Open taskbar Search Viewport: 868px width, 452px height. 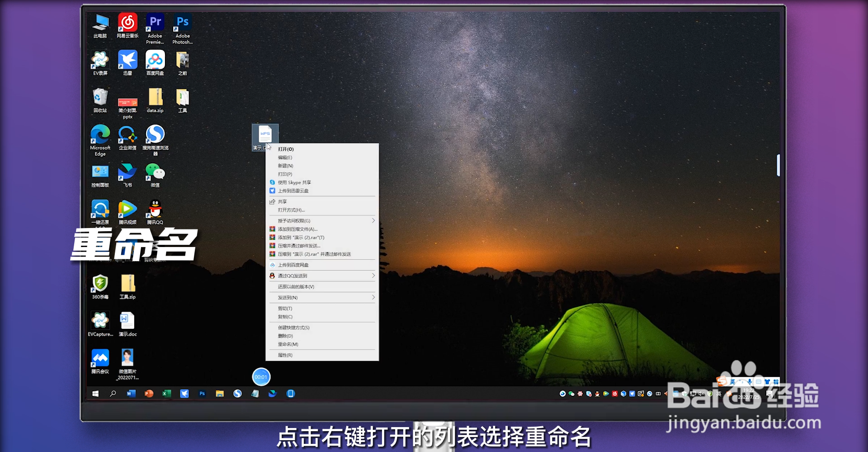(112, 394)
